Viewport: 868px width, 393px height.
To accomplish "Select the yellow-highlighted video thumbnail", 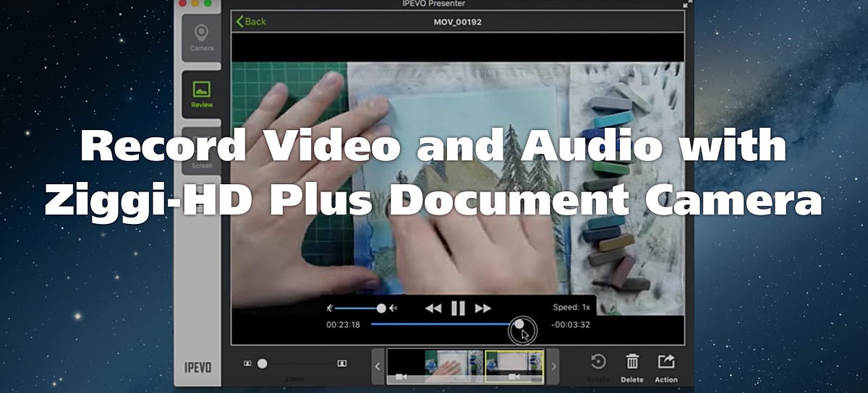I will [x=514, y=366].
